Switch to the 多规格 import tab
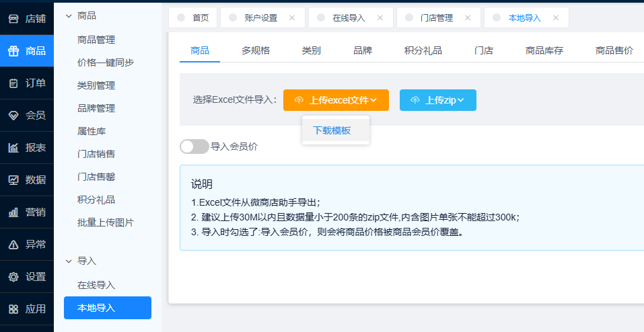 tap(256, 51)
